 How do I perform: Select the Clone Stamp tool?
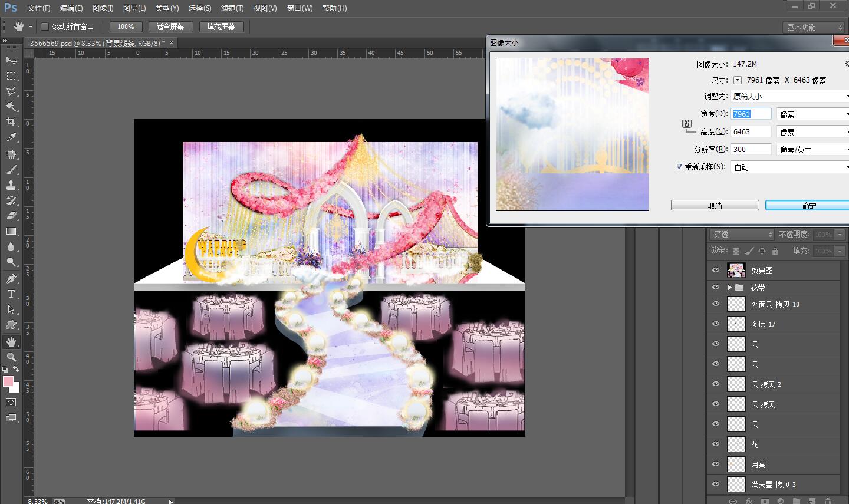point(11,185)
